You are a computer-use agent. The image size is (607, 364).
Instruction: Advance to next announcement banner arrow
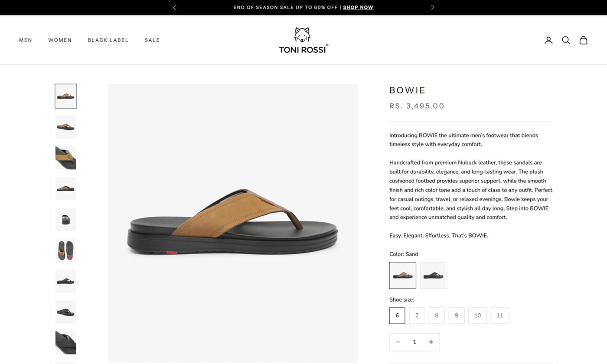click(x=432, y=7)
